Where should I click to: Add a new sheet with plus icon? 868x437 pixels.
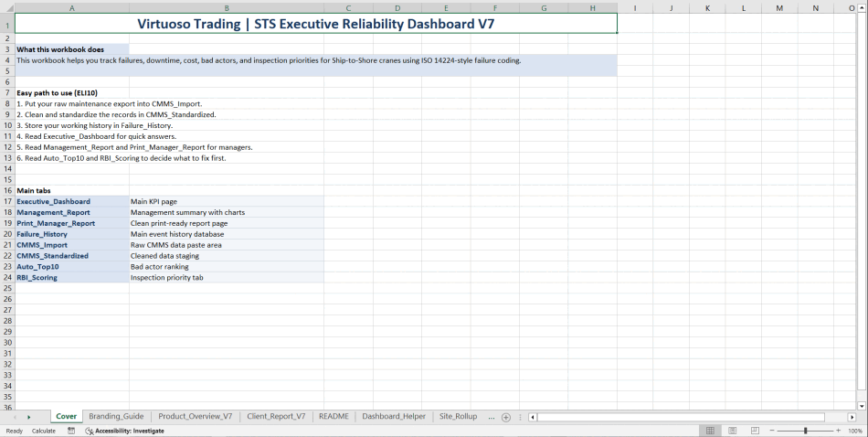[x=506, y=417]
